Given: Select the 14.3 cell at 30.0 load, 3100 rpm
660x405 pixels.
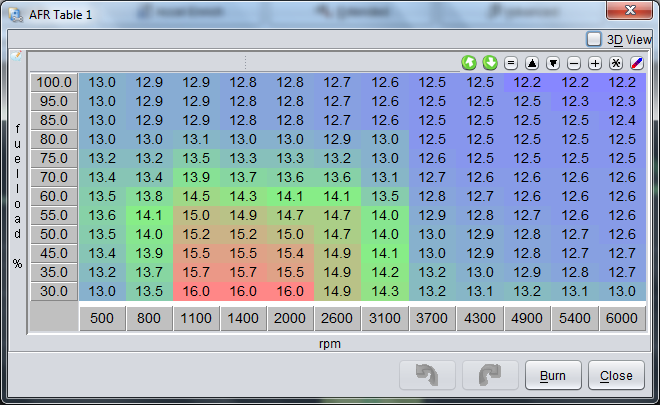Looking at the screenshot, I should coord(385,291).
